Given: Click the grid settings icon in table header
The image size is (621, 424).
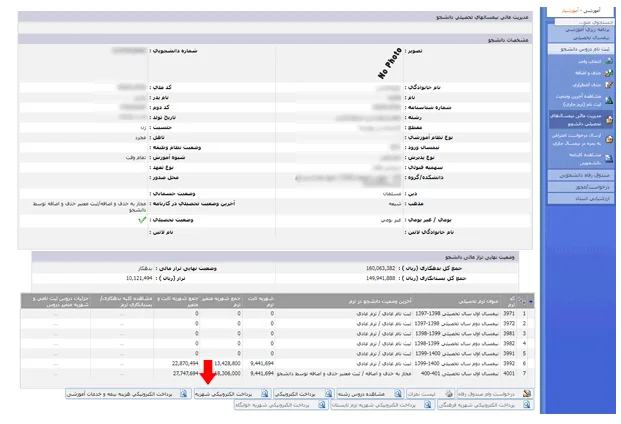Looking at the screenshot, I should [x=522, y=301].
